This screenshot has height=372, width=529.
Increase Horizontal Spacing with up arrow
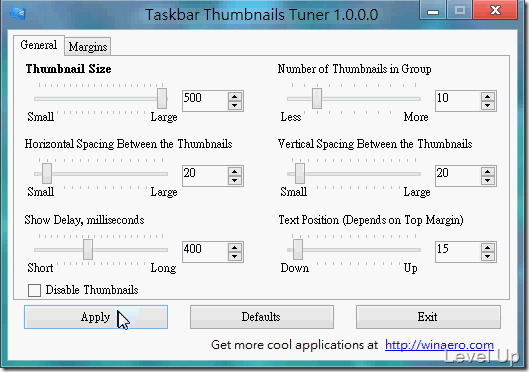pyautogui.click(x=235, y=171)
